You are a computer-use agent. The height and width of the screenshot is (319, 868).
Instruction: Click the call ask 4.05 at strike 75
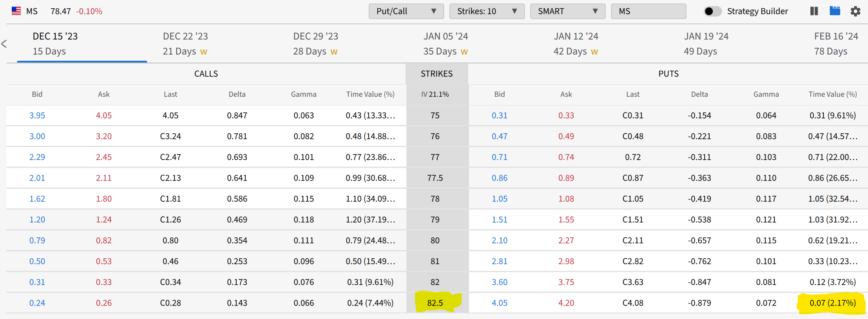104,115
